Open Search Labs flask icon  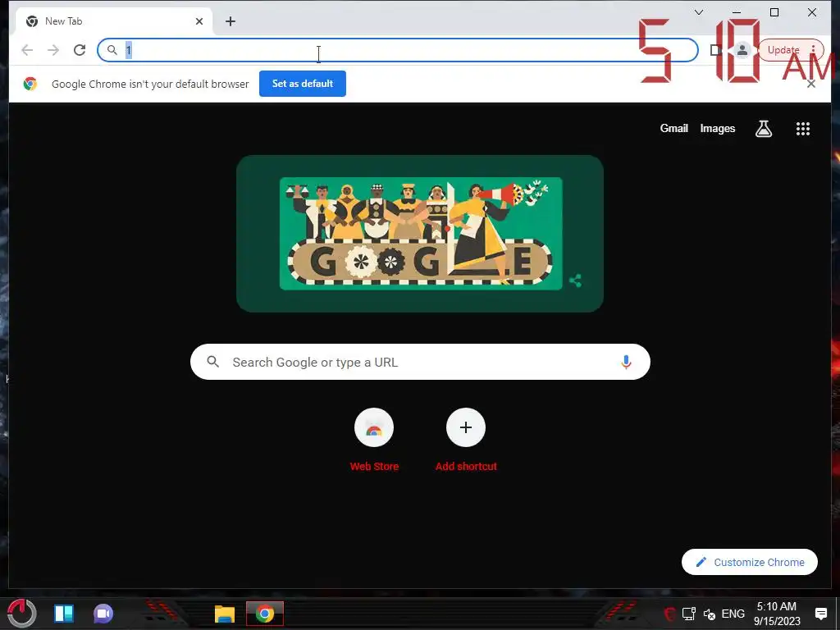click(764, 129)
